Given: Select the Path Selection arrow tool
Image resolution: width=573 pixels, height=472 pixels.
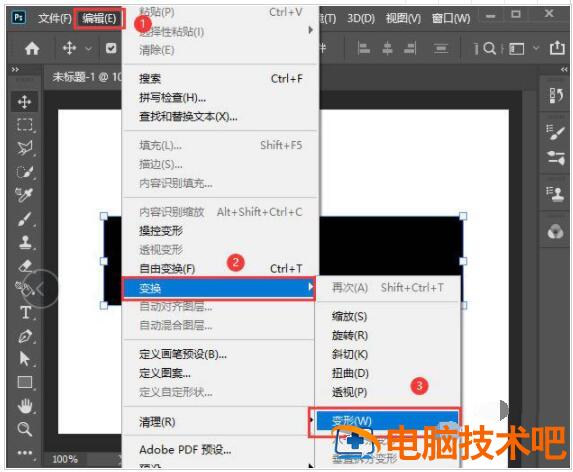Looking at the screenshot, I should point(24,359).
